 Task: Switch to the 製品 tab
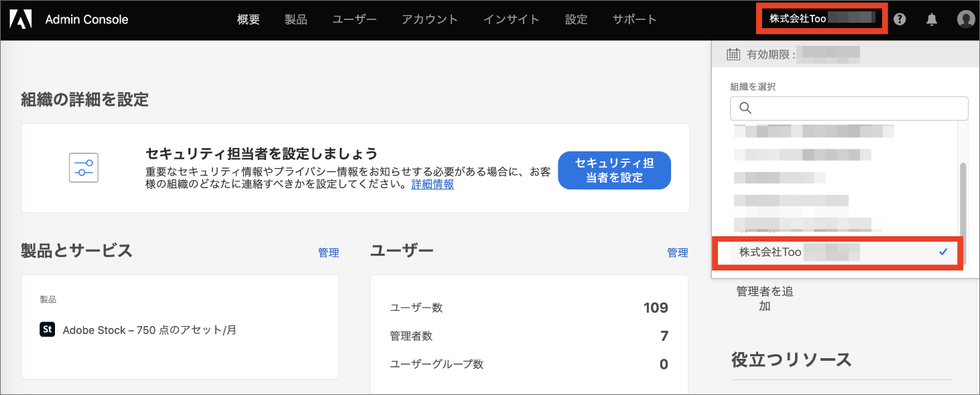click(x=296, y=19)
